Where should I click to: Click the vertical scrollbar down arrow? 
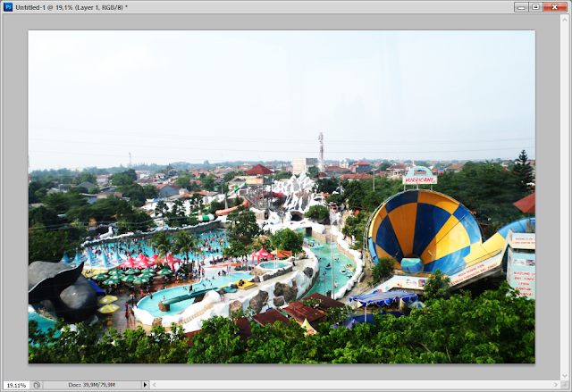[565, 376]
